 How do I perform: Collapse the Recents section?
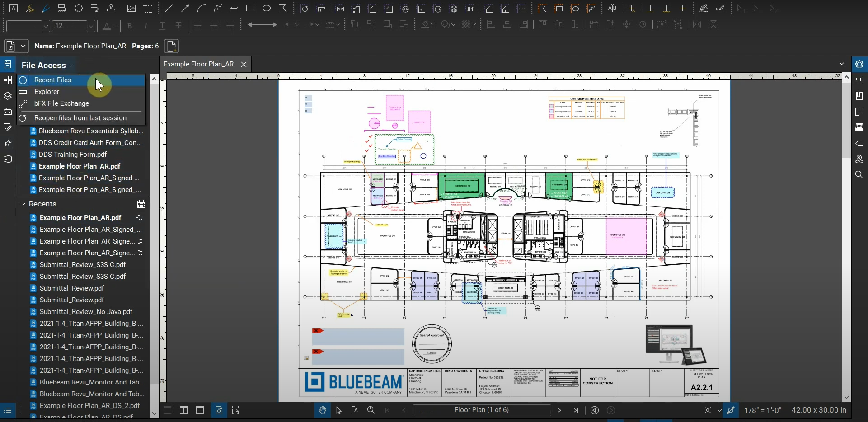click(23, 204)
